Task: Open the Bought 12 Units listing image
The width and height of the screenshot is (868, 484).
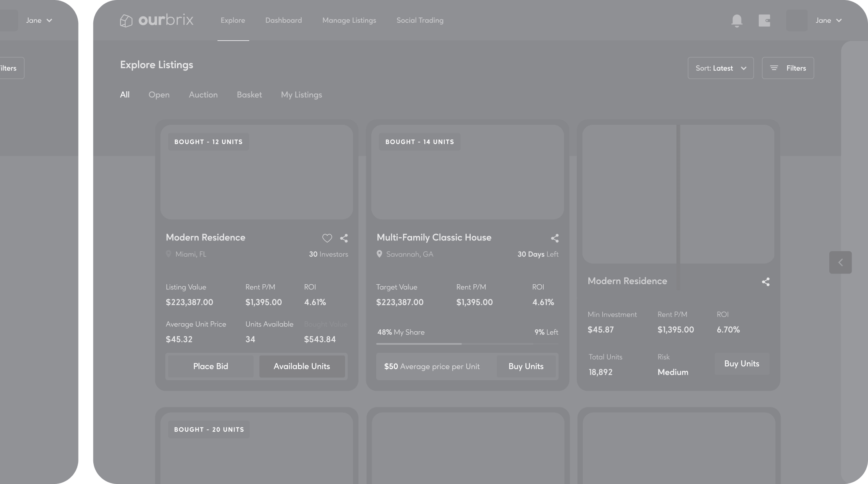Action: pos(256,172)
